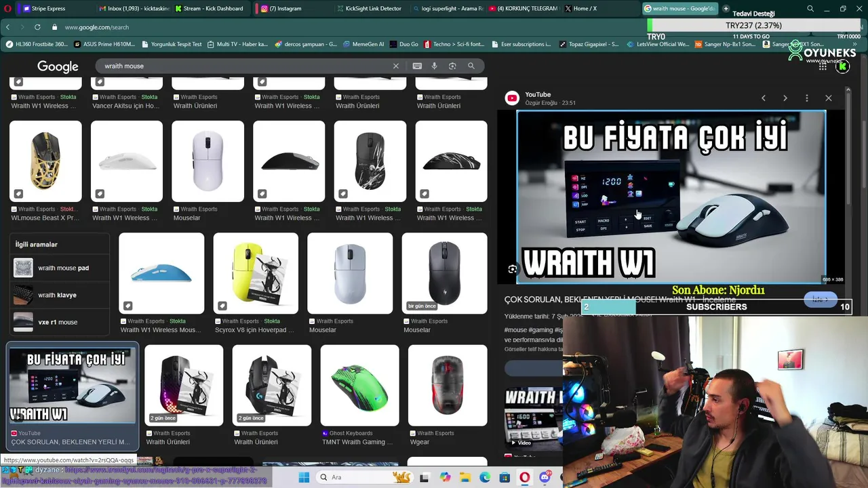Show previous image in preview panel

[764, 98]
